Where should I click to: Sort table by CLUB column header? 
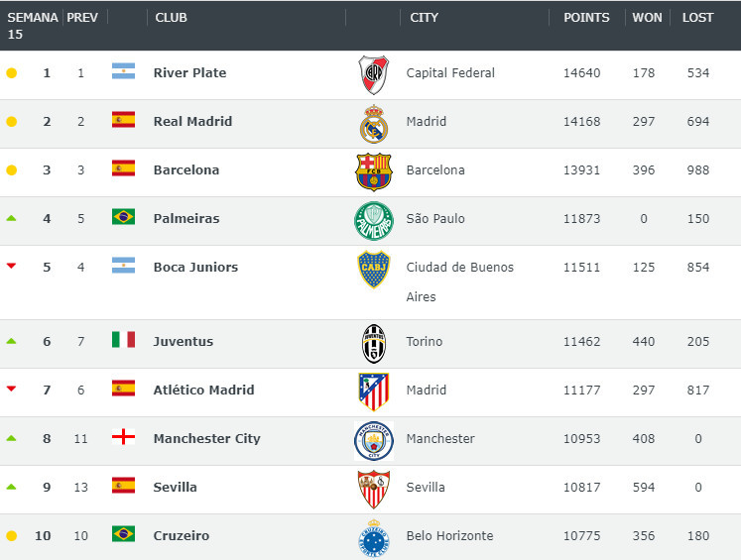pyautogui.click(x=171, y=18)
